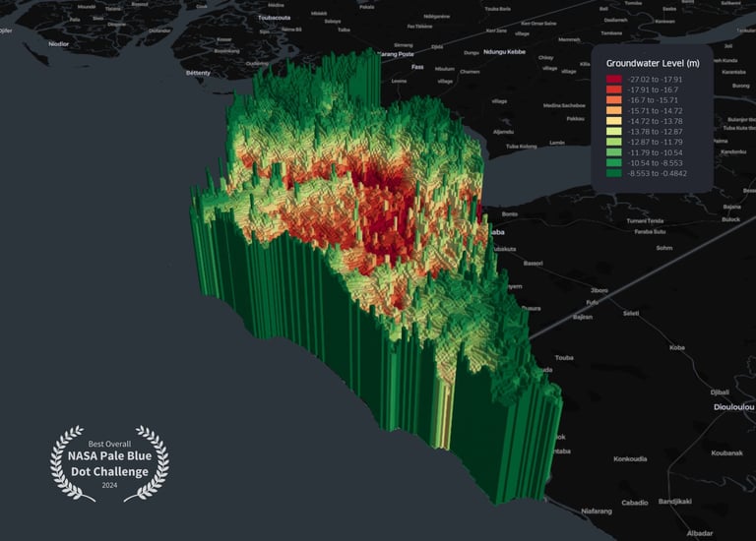The width and height of the screenshot is (756, 541).
Task: Select the Kossar map label
Action: (x=224, y=39)
